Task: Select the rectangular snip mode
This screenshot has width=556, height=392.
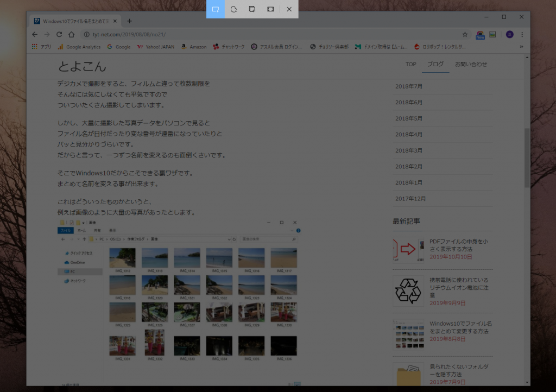Action: tap(216, 9)
